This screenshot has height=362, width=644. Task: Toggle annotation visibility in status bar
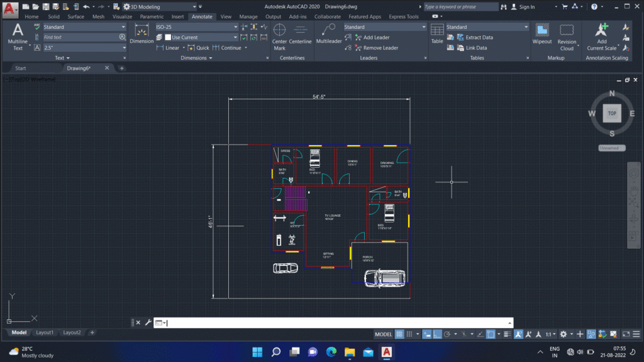point(518,334)
